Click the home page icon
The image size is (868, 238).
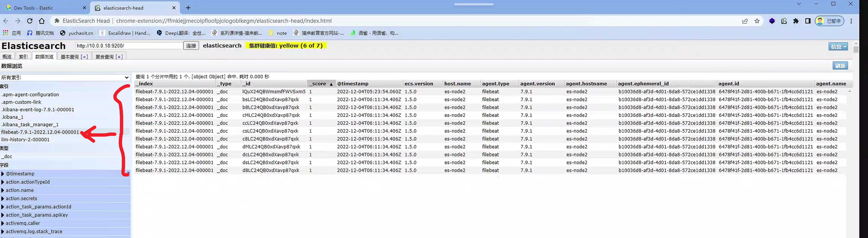point(42,21)
